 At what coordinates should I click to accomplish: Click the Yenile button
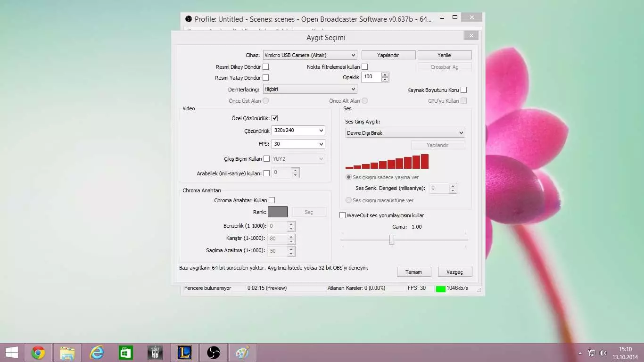click(x=445, y=55)
